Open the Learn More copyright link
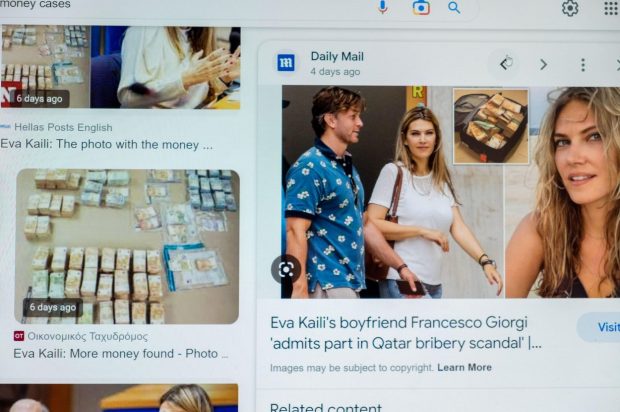Viewport: 620px width, 412px height. 464,367
